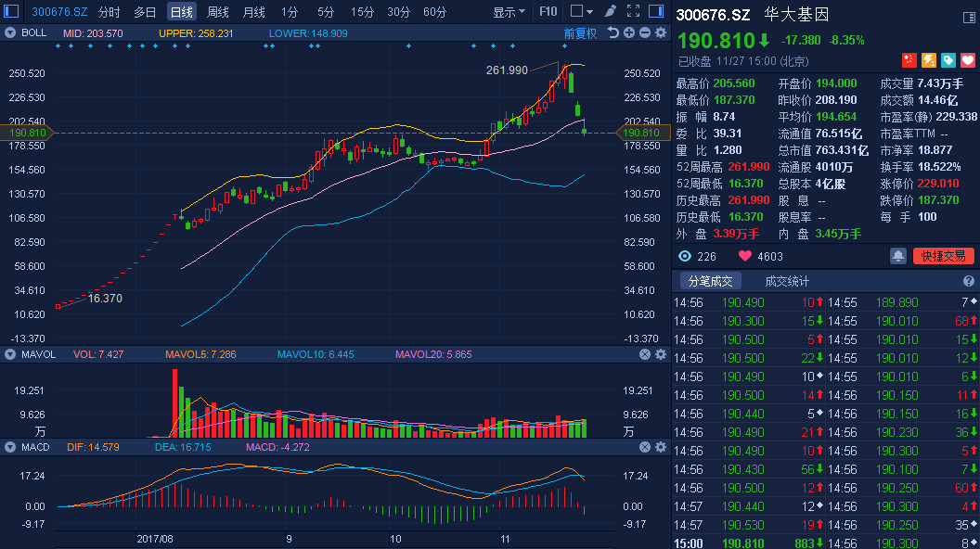This screenshot has height=549, width=980.
Task: Click the 2017/08 date label
Action: pos(155,539)
